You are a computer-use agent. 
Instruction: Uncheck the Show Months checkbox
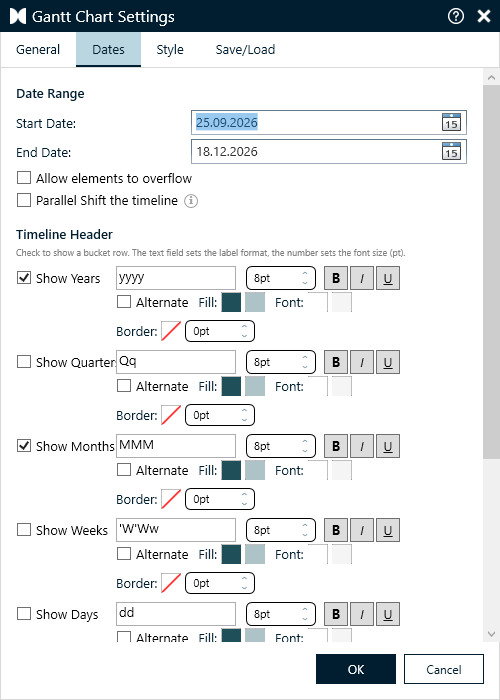point(24,446)
